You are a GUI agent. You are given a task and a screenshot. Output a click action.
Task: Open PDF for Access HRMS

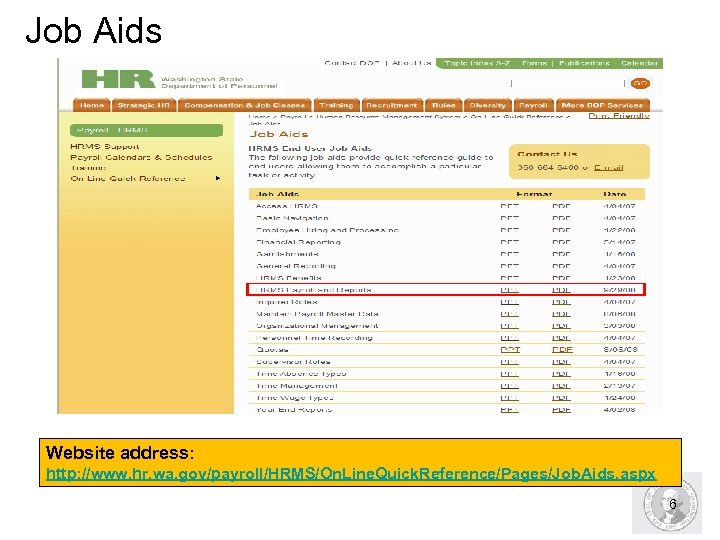[x=561, y=206]
